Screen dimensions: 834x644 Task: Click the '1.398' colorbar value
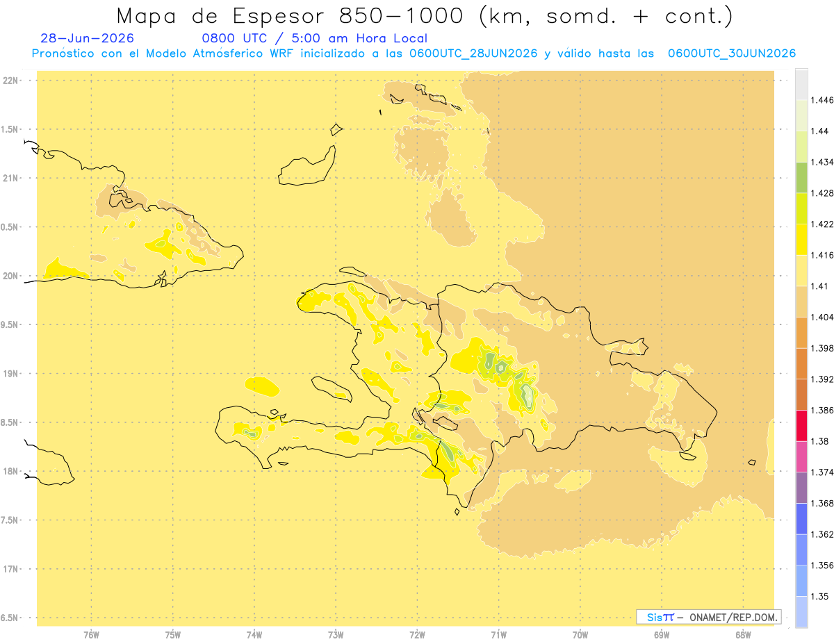821,348
